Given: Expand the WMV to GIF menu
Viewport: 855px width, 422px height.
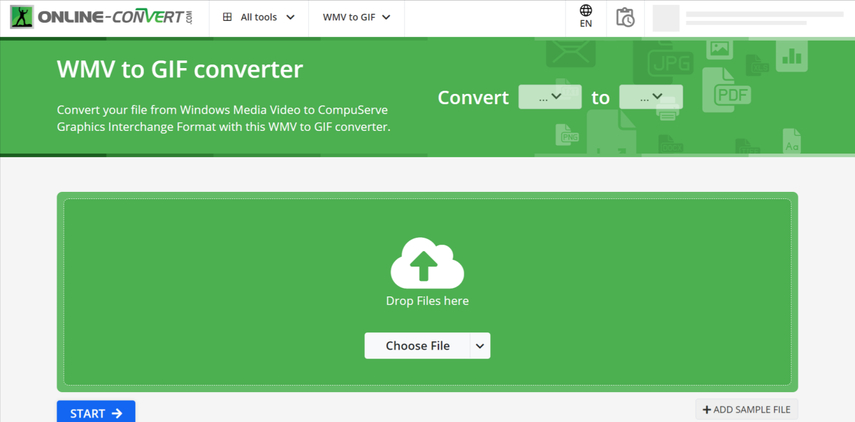Looking at the screenshot, I should (x=357, y=17).
